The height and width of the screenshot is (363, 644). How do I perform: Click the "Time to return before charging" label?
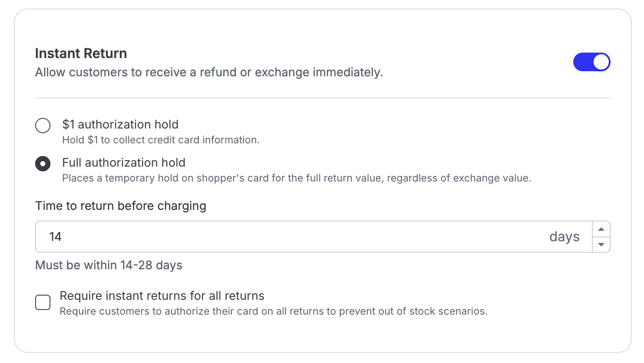point(121,206)
